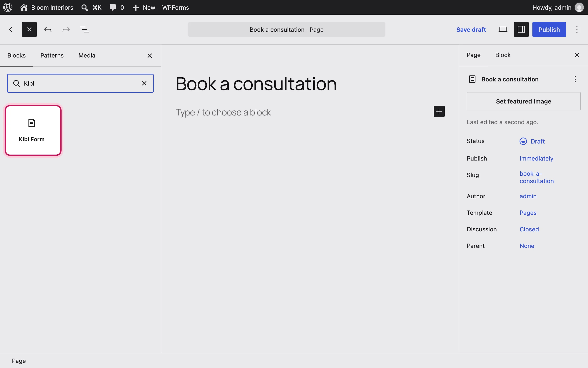Screen dimensions: 588x368
Task: Set the parent page None
Action: tap(527, 246)
